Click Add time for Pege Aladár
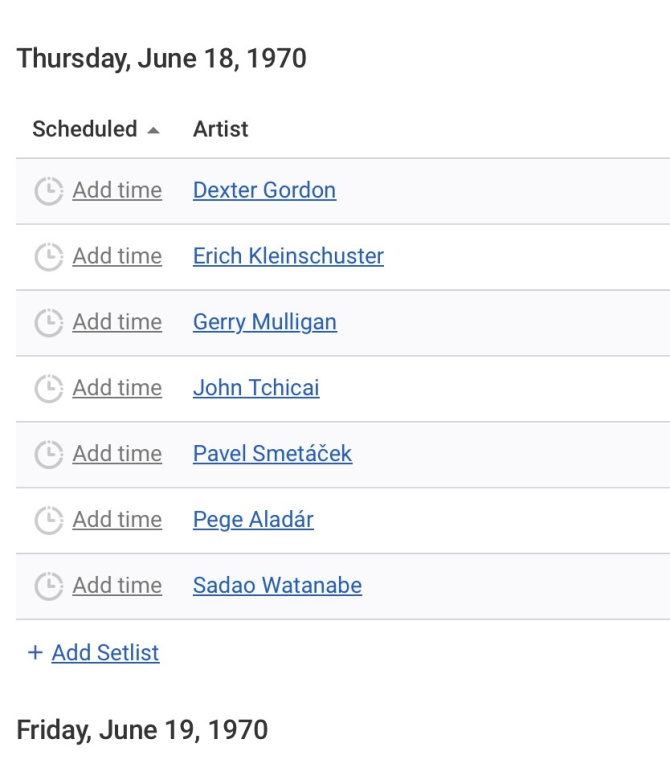 117,519
